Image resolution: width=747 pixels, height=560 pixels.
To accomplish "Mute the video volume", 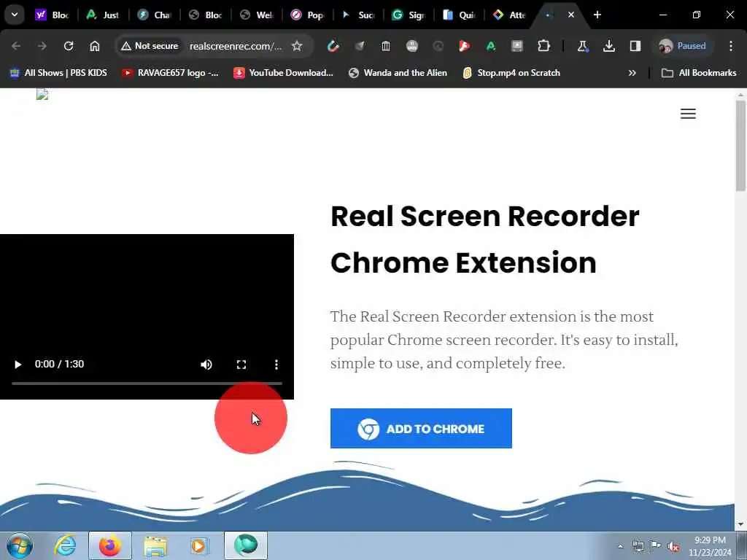I will [206, 365].
